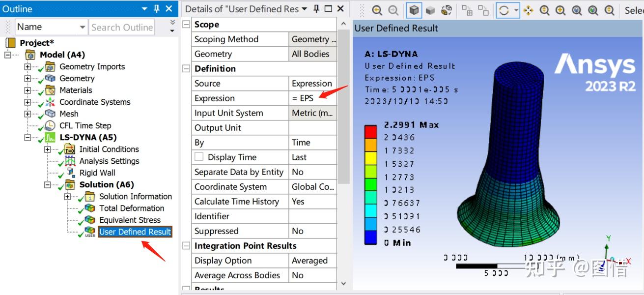Image resolution: width=644 pixels, height=295 pixels.
Task: Close the Outline panel
Action: coord(169,9)
